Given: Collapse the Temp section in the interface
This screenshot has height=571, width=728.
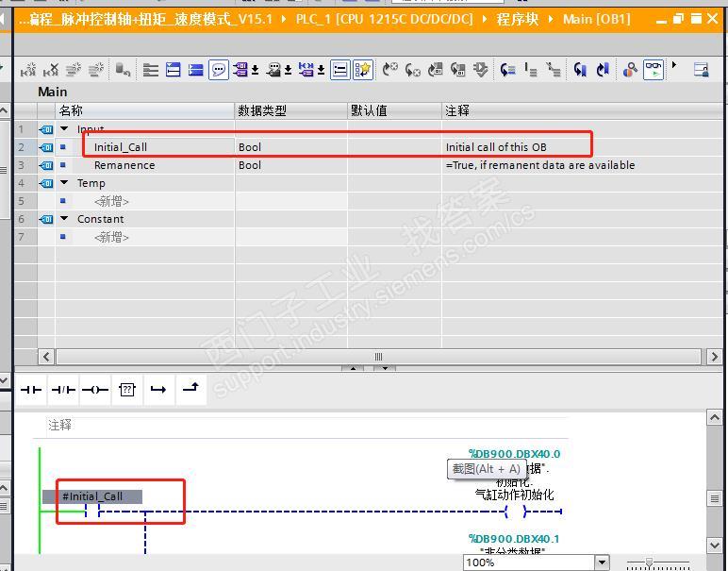Looking at the screenshot, I should tap(64, 182).
